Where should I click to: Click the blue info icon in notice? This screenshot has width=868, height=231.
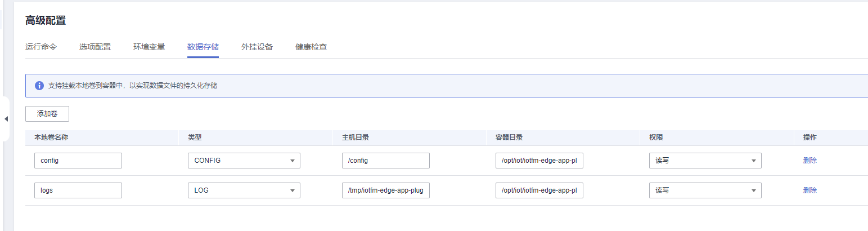coord(39,86)
